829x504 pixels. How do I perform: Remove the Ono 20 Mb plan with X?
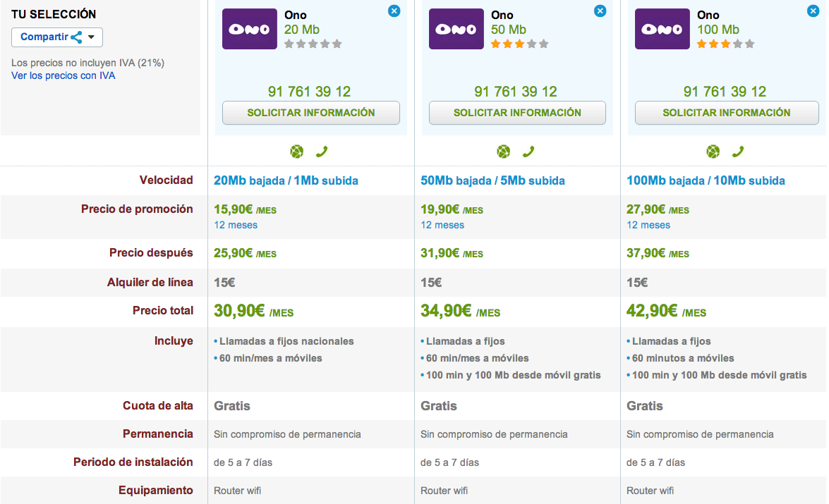tap(394, 11)
